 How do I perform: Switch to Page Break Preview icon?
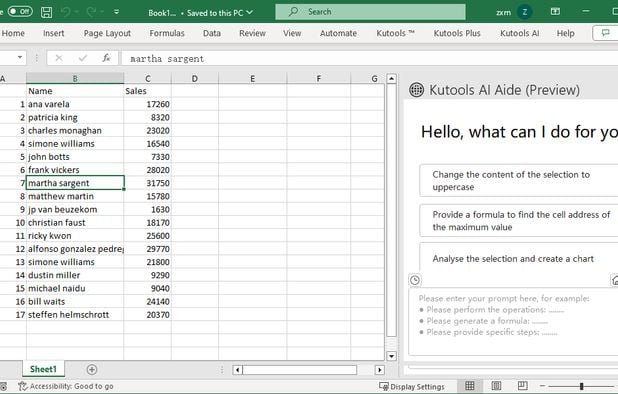click(523, 385)
